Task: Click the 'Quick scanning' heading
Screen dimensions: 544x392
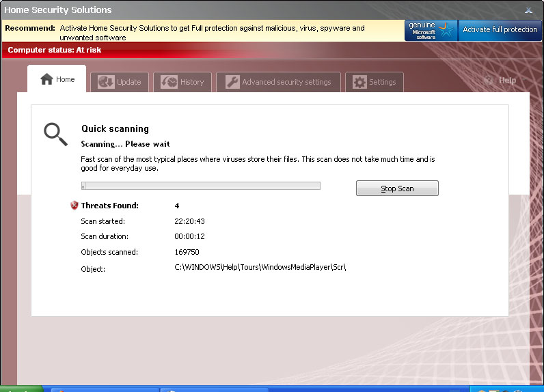Action: click(x=115, y=128)
